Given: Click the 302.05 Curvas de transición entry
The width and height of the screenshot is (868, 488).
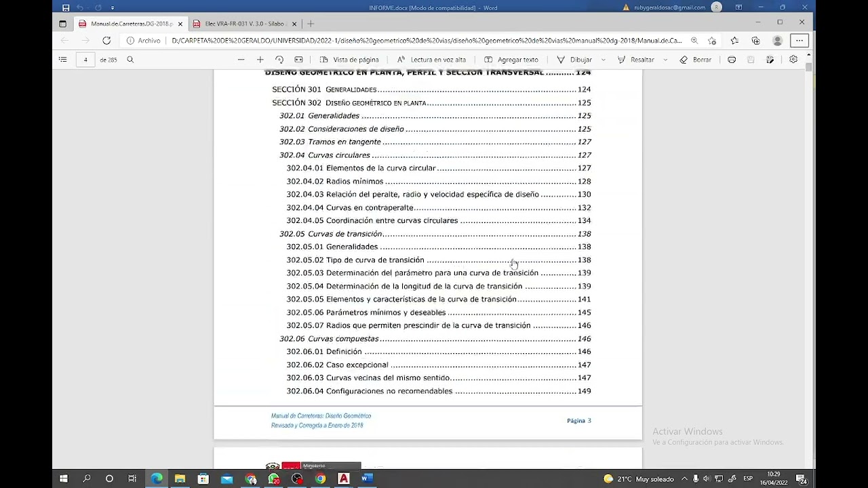Looking at the screenshot, I should 435,234.
